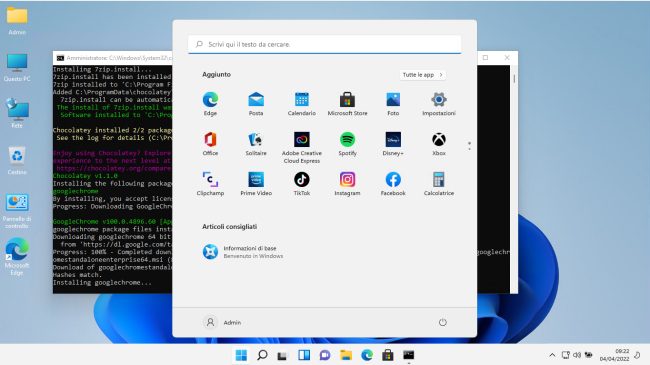Open Chat from the taskbar
The width and height of the screenshot is (650, 365).
tap(325, 355)
